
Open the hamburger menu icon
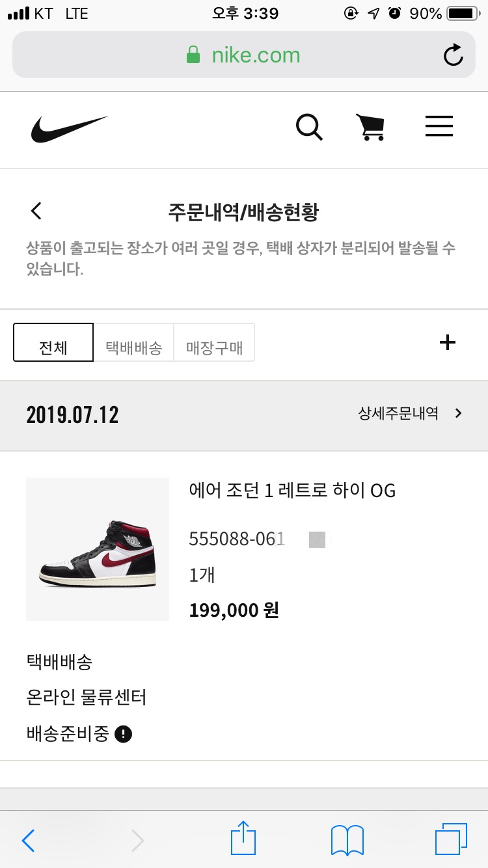(439, 126)
